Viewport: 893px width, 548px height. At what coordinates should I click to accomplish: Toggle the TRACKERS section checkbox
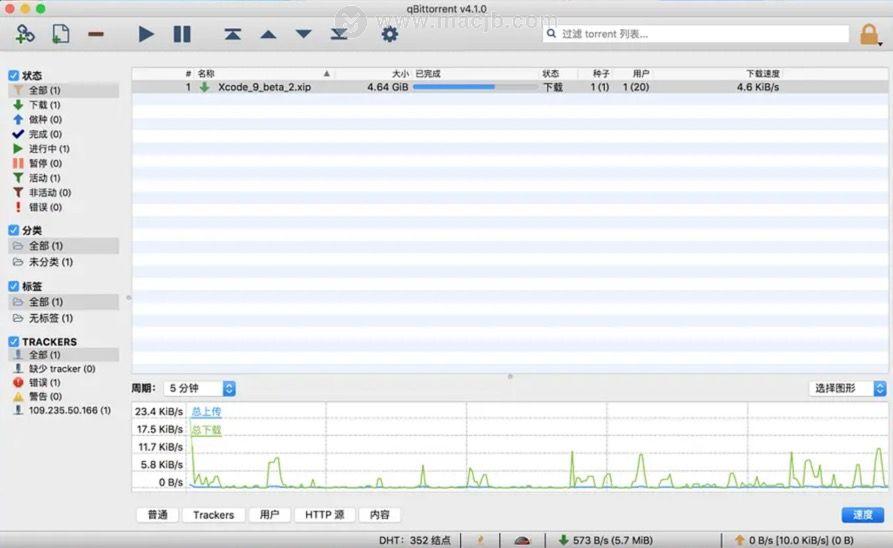14,341
